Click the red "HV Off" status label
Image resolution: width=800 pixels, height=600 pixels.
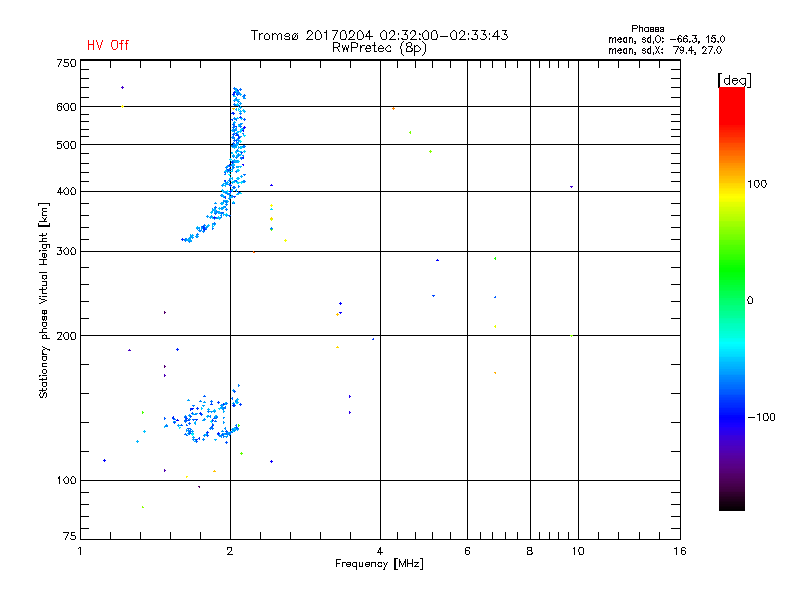pos(108,45)
